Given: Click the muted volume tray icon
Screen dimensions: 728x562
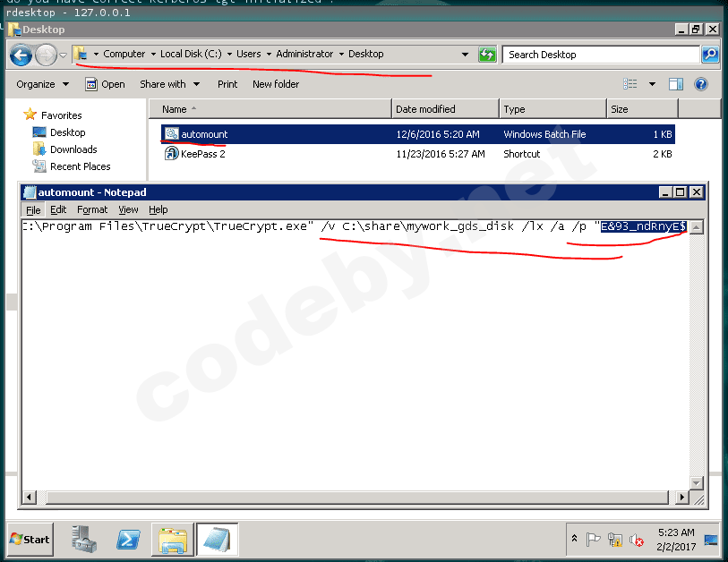Looking at the screenshot, I should click(x=637, y=540).
